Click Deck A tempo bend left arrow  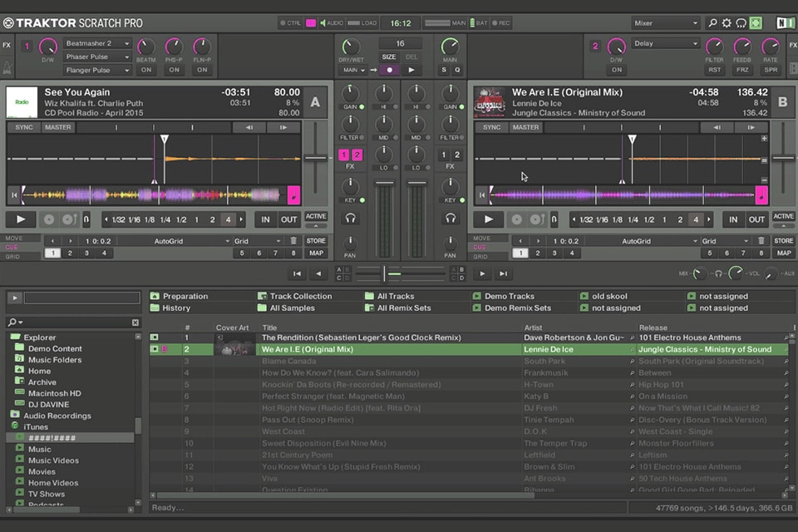(249, 127)
